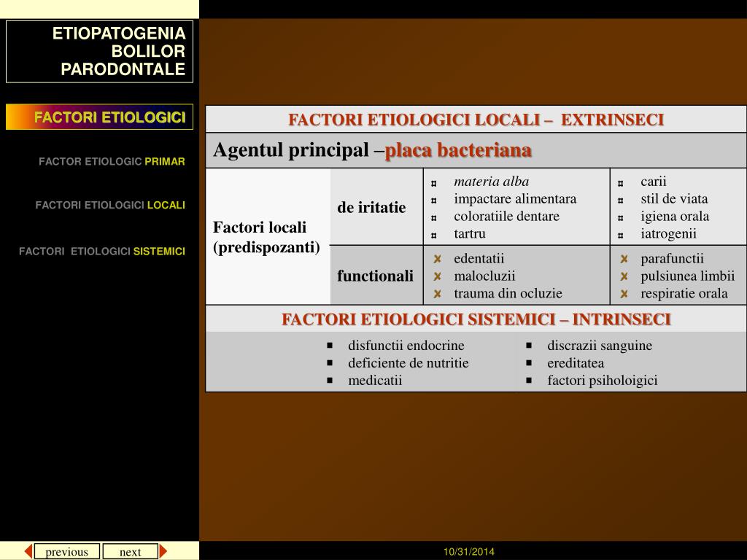Click 'pulsiunea limbii' list item
Viewport: 747px width, 560px height.
click(x=687, y=276)
